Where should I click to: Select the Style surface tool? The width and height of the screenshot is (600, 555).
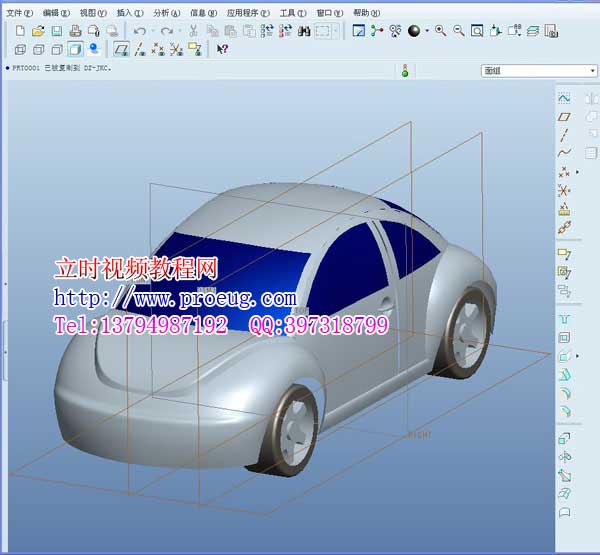coord(565,512)
